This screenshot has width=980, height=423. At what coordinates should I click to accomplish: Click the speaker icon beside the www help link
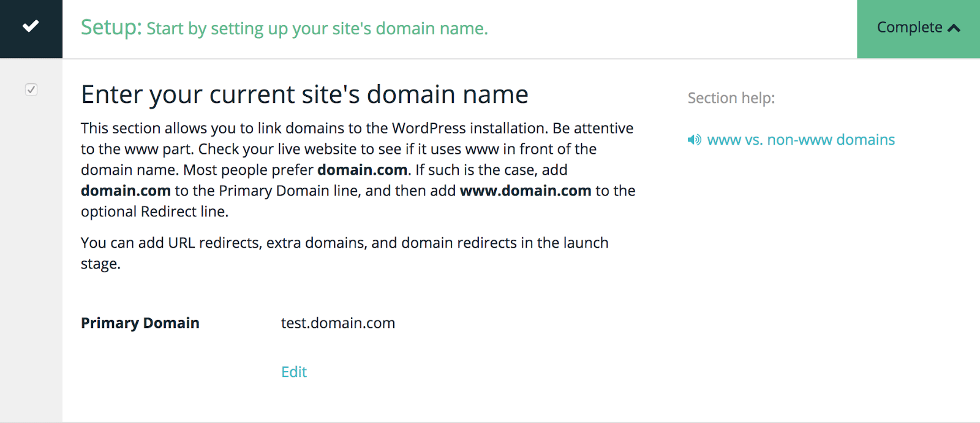tap(694, 140)
